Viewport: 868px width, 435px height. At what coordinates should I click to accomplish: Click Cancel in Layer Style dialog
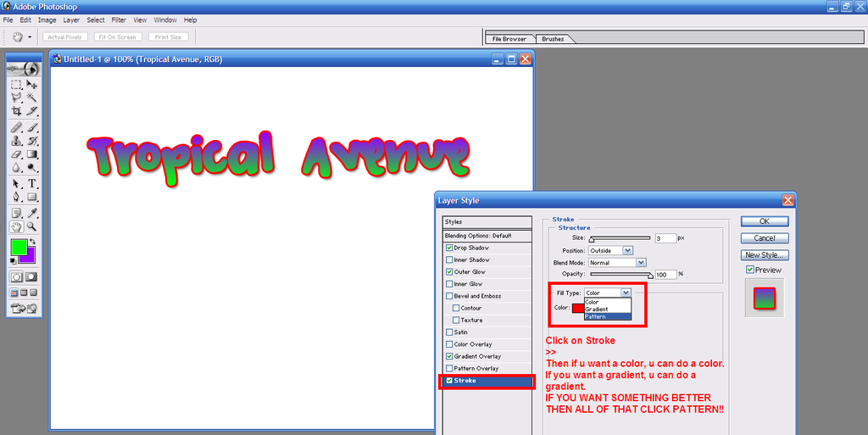[x=765, y=238]
